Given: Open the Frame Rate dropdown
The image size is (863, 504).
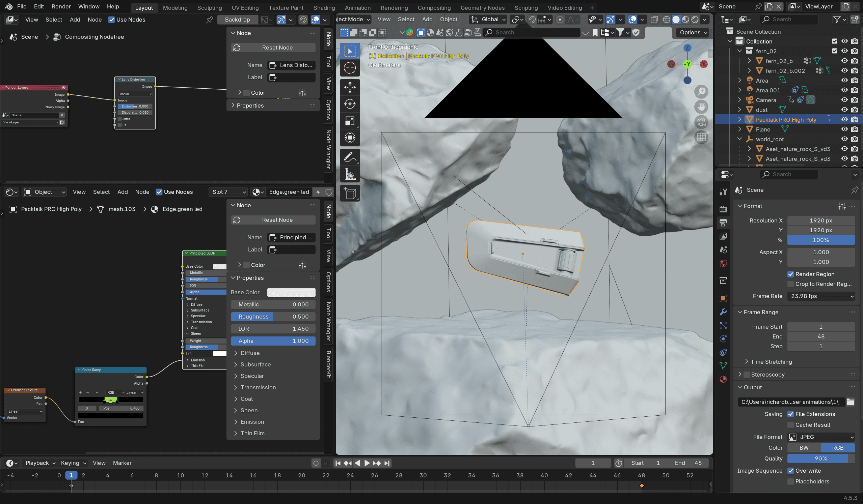Looking at the screenshot, I should [x=821, y=296].
